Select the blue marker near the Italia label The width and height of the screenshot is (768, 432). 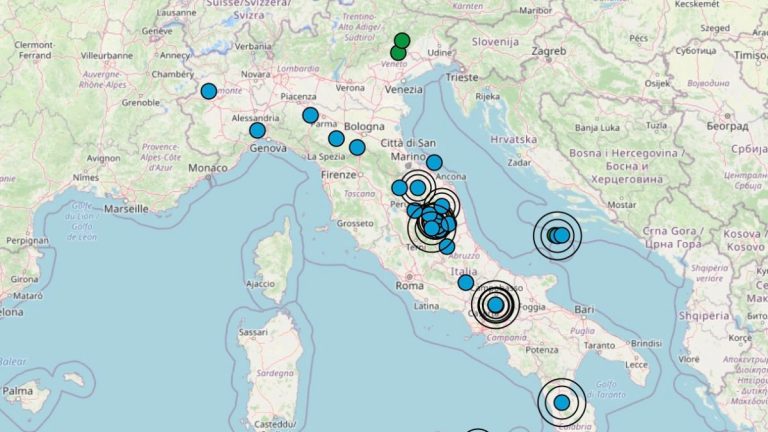[466, 283]
